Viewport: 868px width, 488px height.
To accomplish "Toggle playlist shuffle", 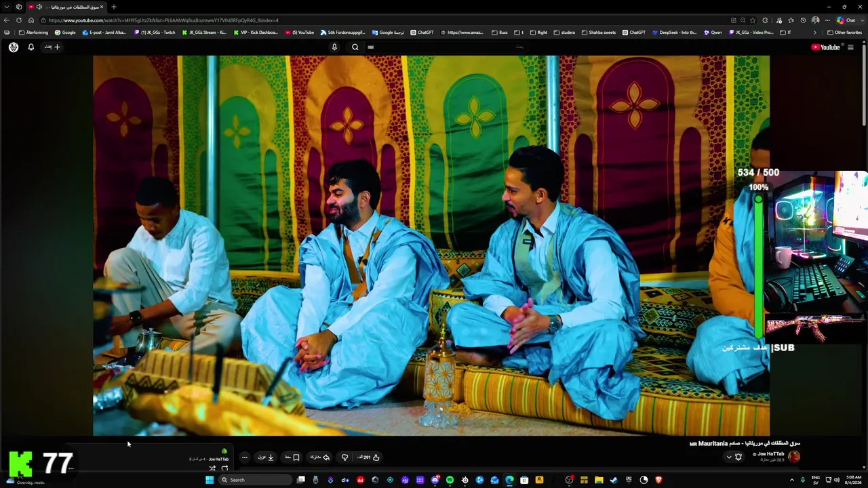I will coord(212,468).
